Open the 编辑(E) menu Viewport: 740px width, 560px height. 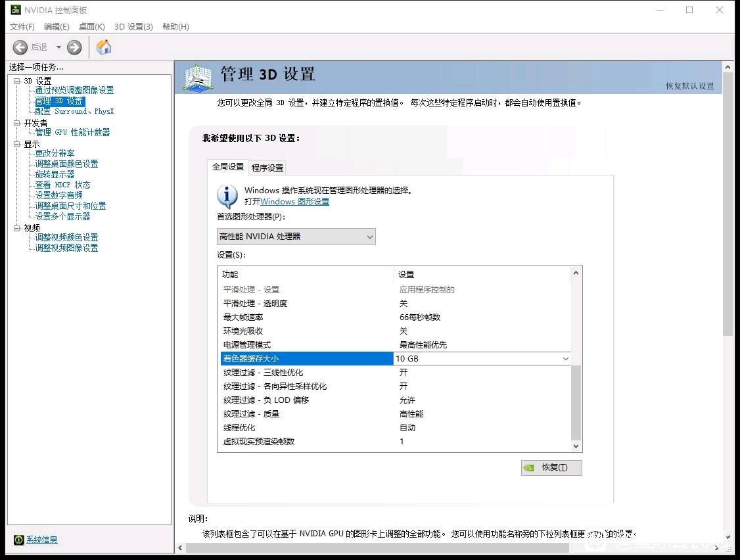(57, 27)
